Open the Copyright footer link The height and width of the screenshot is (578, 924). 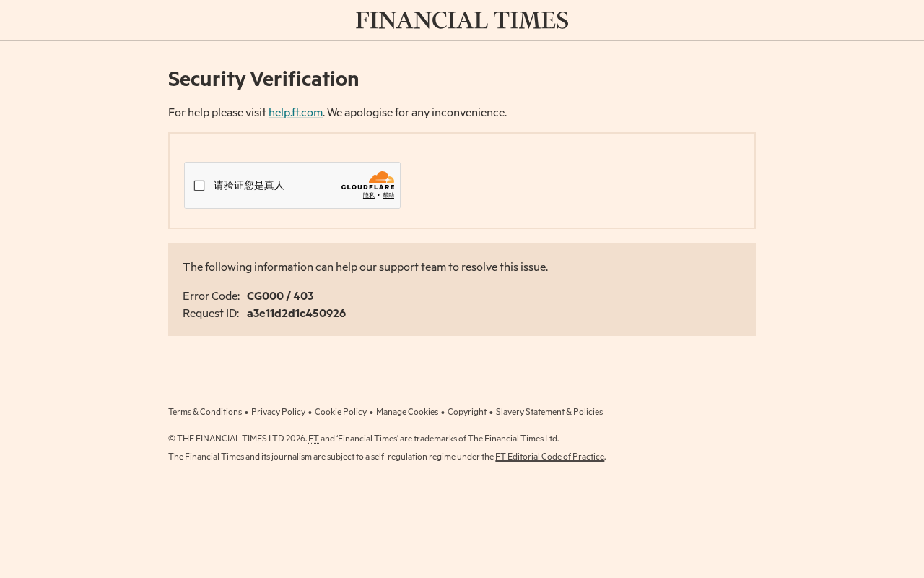tap(467, 412)
